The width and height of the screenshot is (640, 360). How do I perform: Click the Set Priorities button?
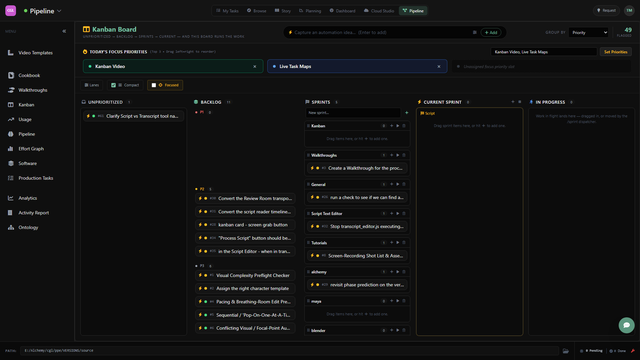[616, 52]
